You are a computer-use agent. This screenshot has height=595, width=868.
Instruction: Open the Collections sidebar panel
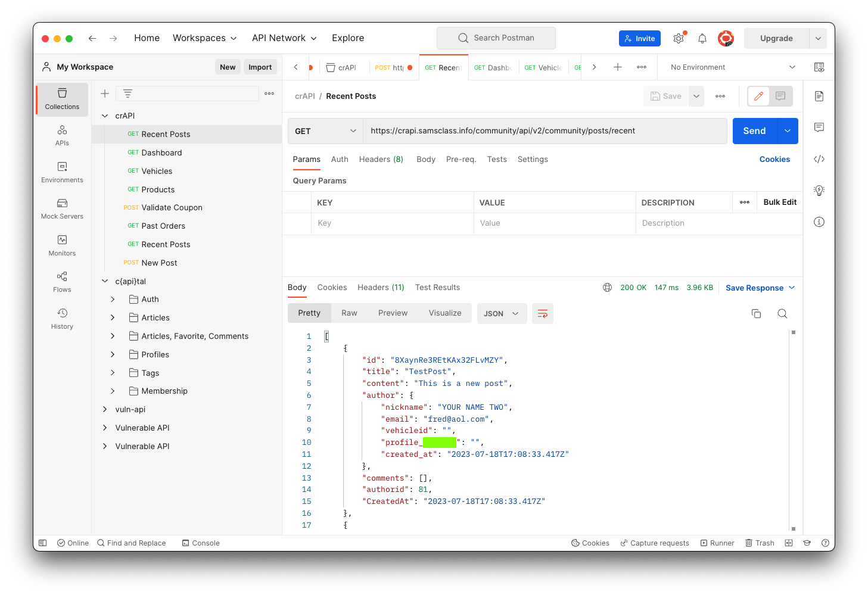62,99
